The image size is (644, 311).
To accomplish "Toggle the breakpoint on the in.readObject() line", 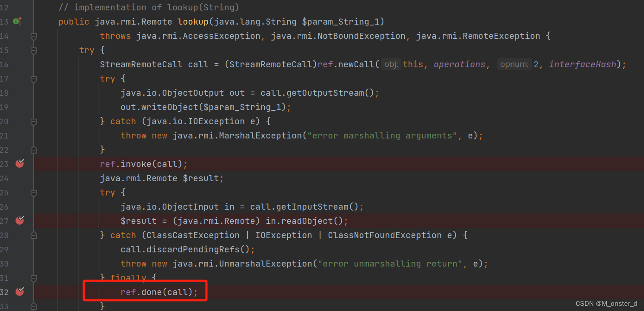I will pyautogui.click(x=20, y=220).
